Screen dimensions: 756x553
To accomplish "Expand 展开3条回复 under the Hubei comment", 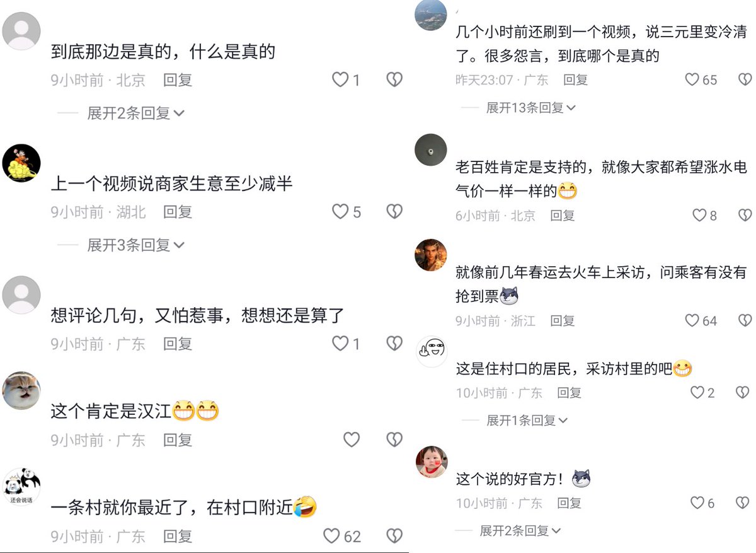I will tap(135, 245).
